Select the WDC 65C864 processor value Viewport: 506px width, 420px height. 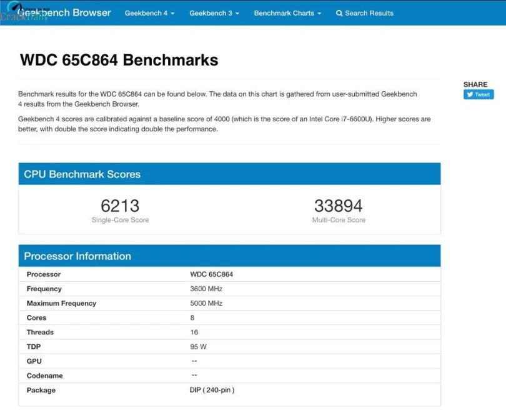pos(211,274)
